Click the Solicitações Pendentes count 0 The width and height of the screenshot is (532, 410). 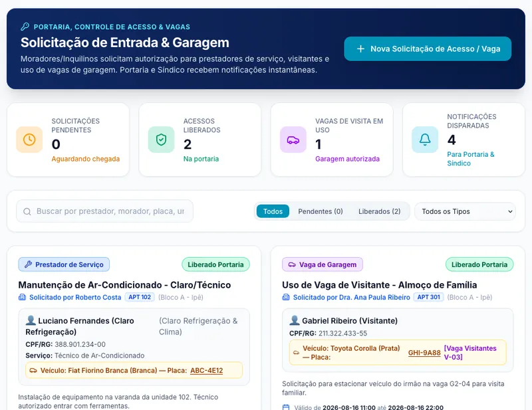coord(56,144)
